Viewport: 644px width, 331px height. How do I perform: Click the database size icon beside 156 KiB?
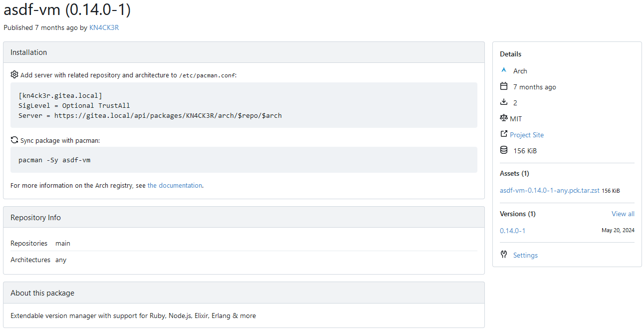(504, 150)
